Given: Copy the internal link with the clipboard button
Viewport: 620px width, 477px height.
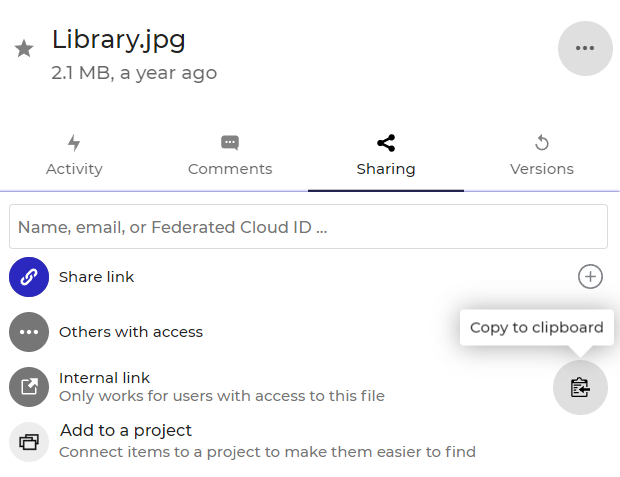Looking at the screenshot, I should click(580, 387).
